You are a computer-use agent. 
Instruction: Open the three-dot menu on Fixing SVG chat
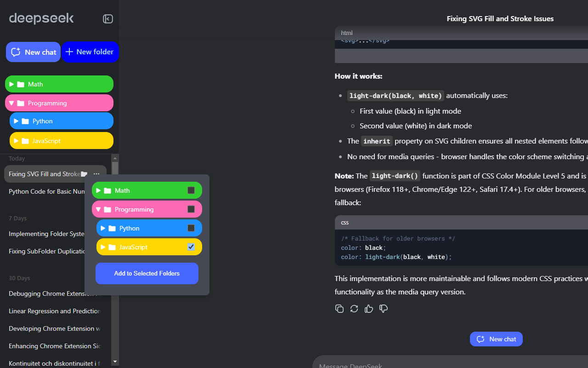(x=96, y=174)
